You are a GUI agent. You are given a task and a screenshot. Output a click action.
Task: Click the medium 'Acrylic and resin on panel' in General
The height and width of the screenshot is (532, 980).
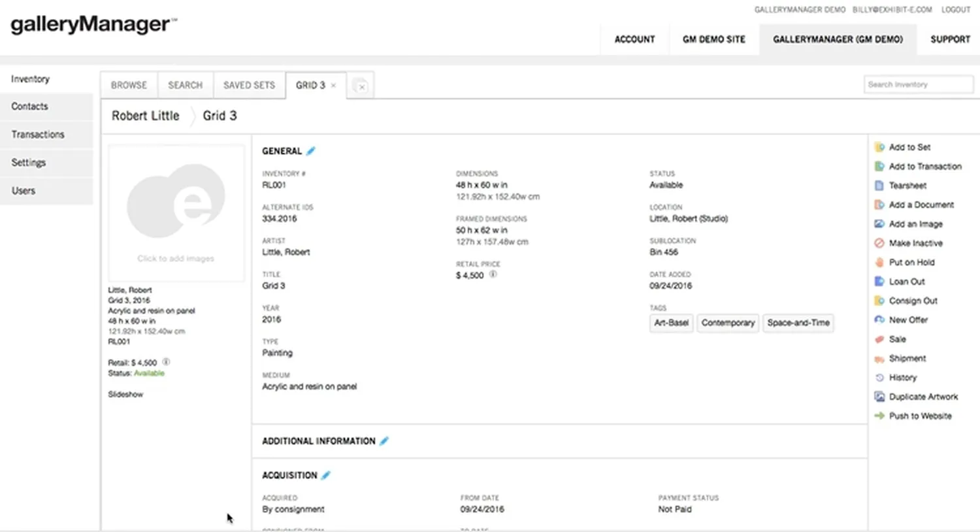pos(310,387)
